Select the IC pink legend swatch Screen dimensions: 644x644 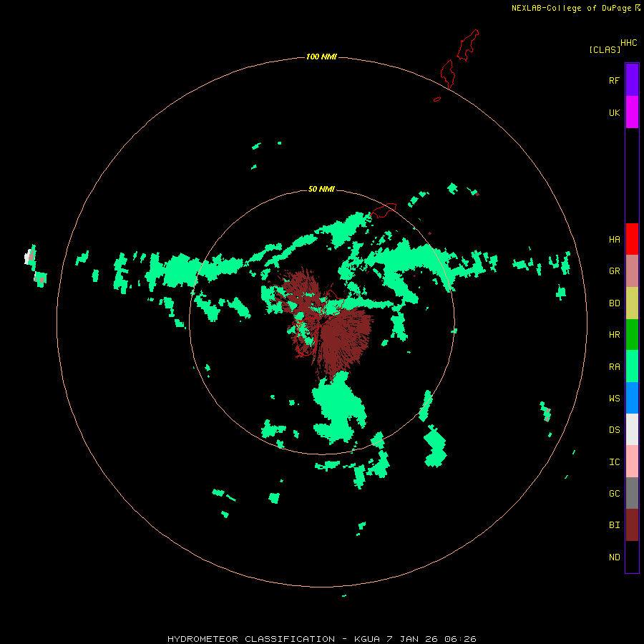click(632, 462)
